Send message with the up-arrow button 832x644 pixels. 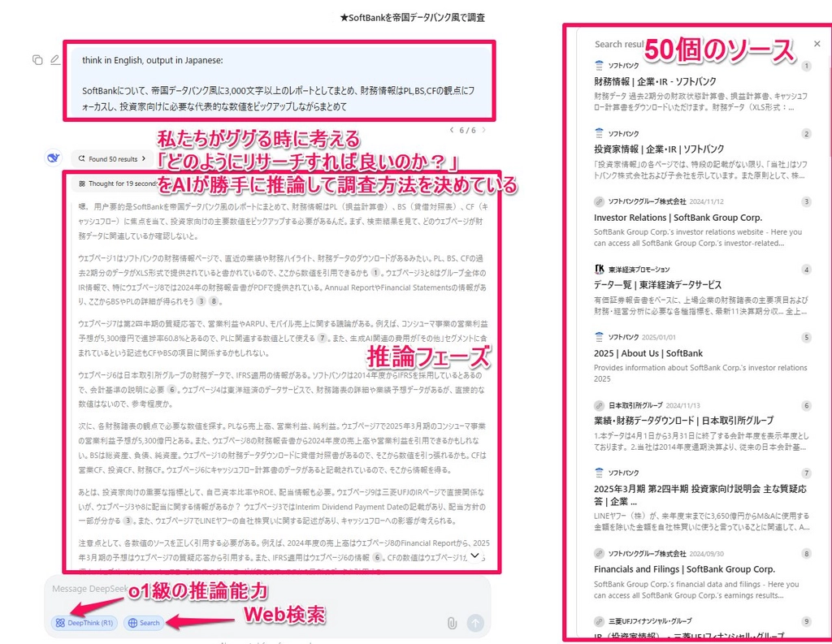(x=475, y=623)
